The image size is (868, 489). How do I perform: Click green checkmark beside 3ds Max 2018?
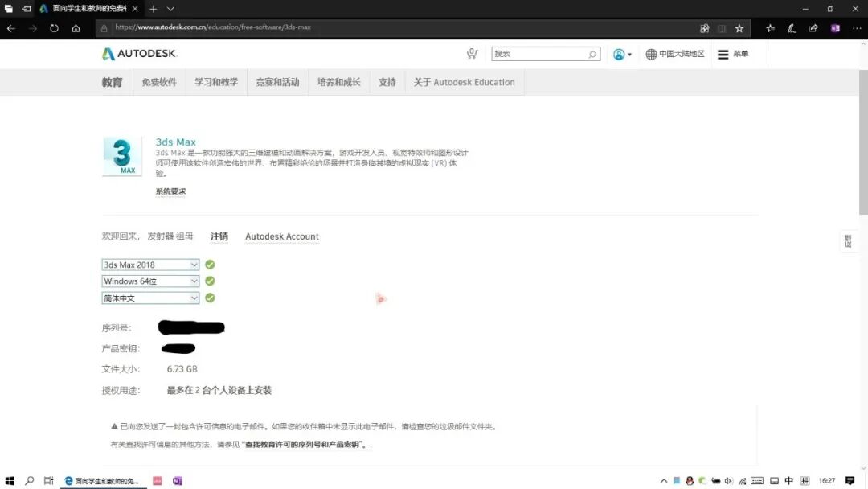[210, 265]
